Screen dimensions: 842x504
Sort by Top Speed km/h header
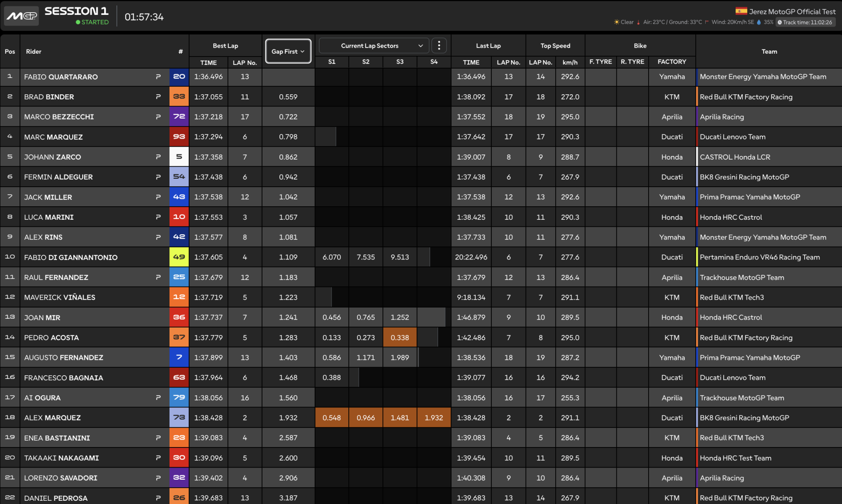coord(570,62)
